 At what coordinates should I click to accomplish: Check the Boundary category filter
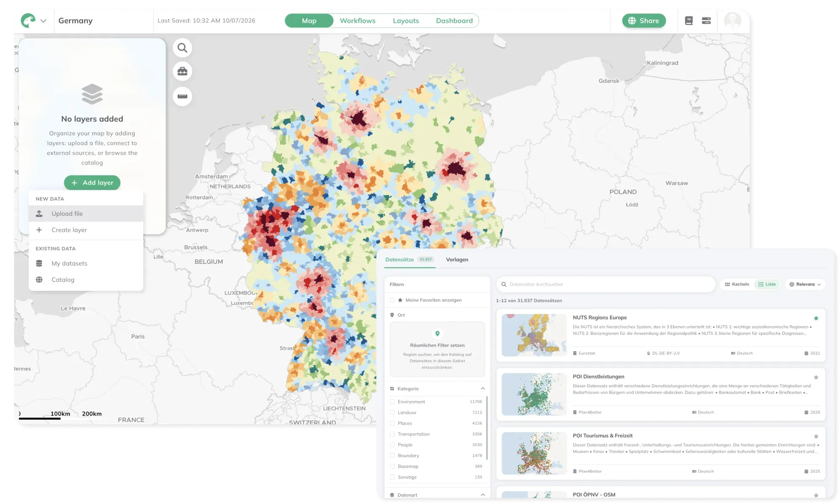[392, 456]
